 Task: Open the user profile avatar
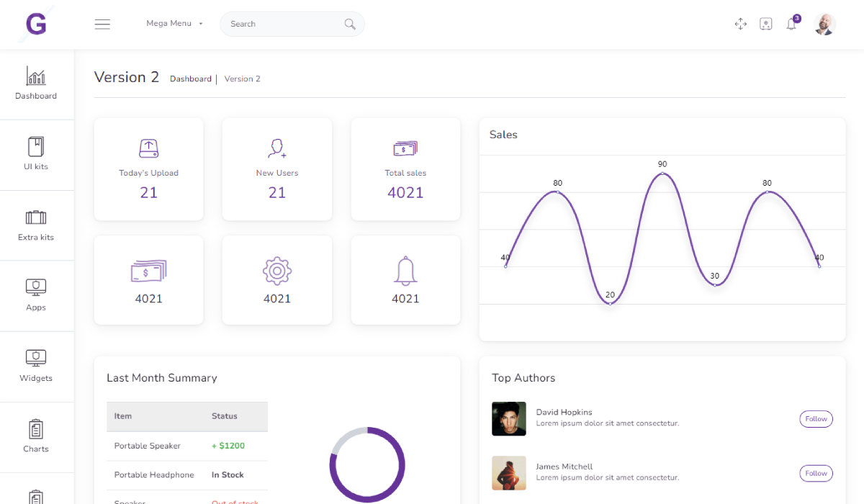825,24
